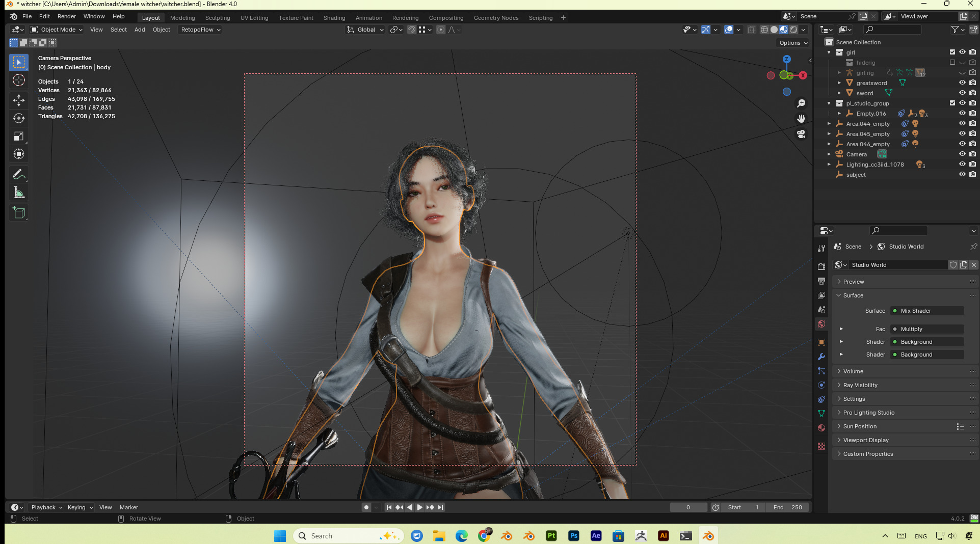980x544 pixels.
Task: Disable Area.044_empty in renders camera icon
Action: 972,123
